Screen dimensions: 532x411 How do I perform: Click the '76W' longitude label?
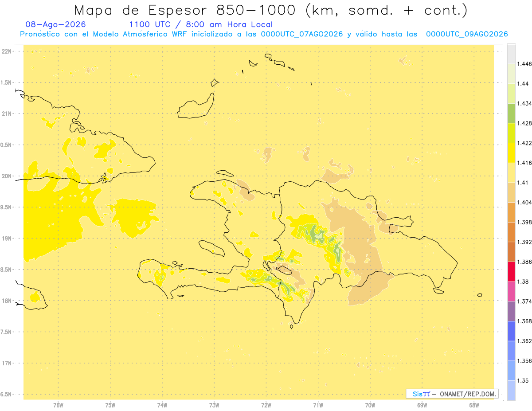(58, 405)
